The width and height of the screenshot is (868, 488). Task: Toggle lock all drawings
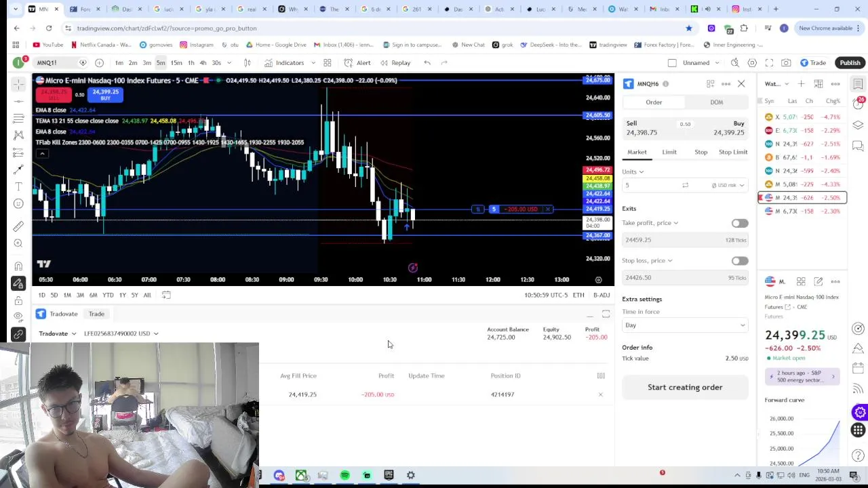(18, 300)
